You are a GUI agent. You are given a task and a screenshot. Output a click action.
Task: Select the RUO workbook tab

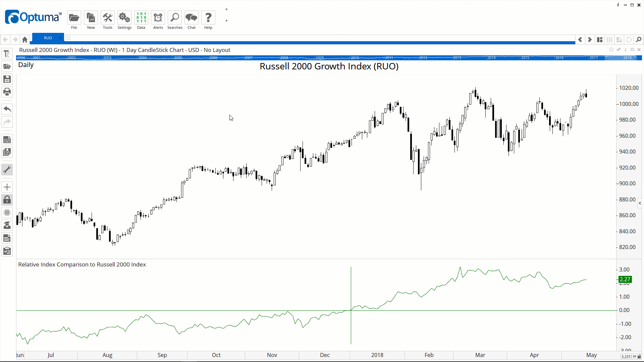click(x=48, y=38)
